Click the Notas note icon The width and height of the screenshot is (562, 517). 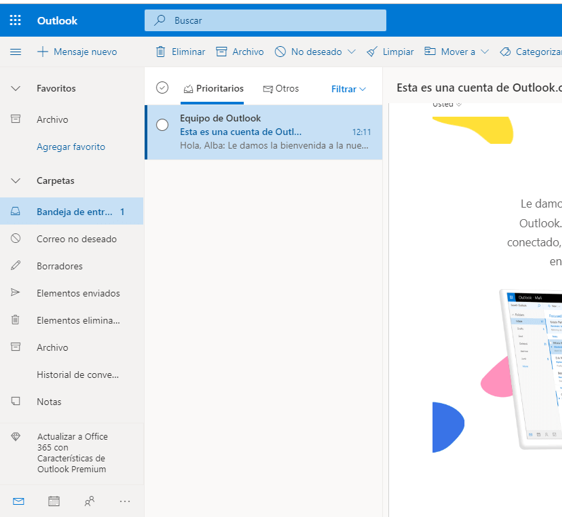tap(15, 401)
